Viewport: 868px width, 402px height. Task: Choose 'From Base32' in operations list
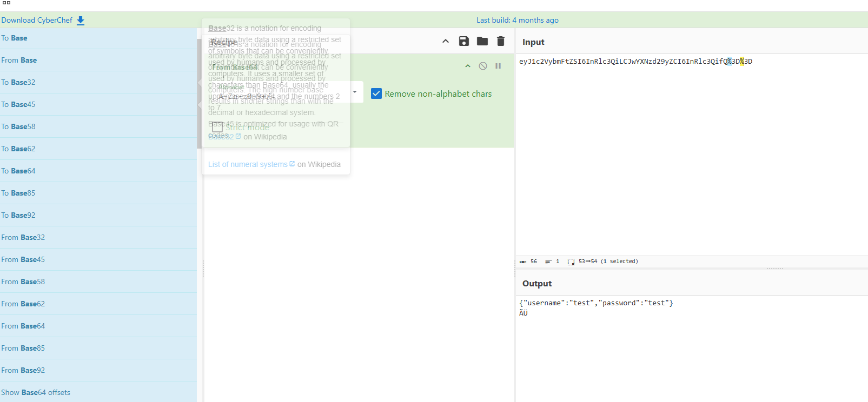point(23,237)
